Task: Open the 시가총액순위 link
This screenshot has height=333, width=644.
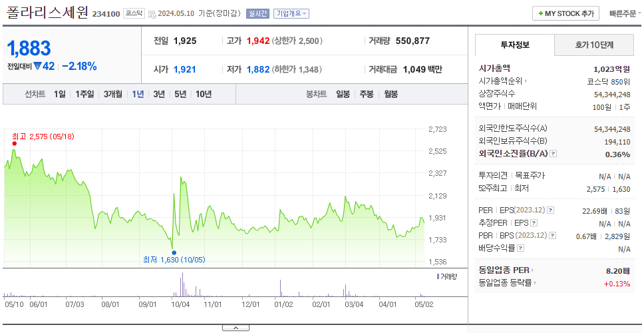Action: (503, 81)
